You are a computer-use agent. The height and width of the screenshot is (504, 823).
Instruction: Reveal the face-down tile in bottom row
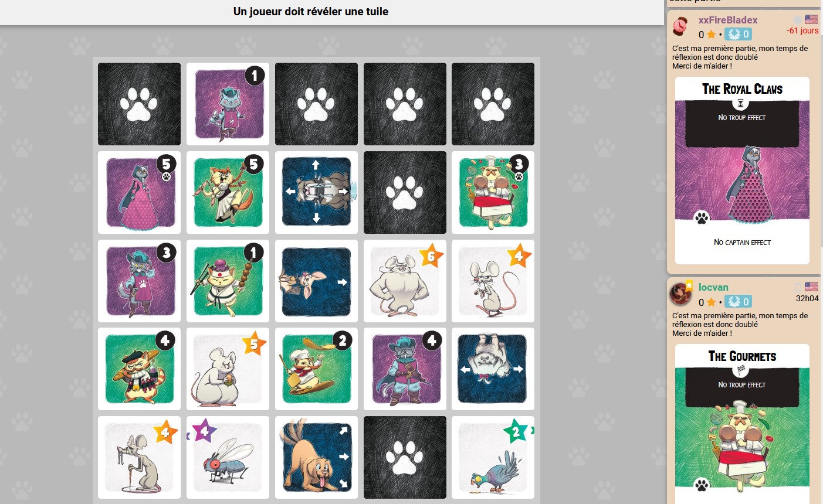point(405,457)
